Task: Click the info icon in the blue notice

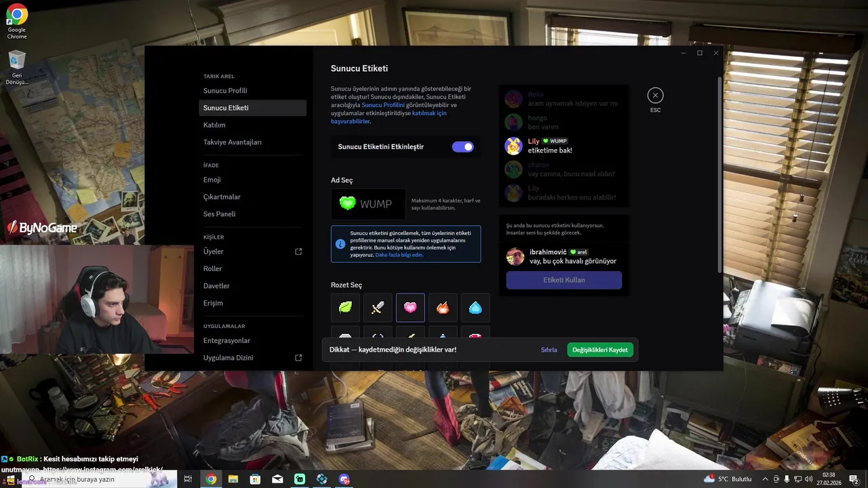Action: [x=340, y=244]
